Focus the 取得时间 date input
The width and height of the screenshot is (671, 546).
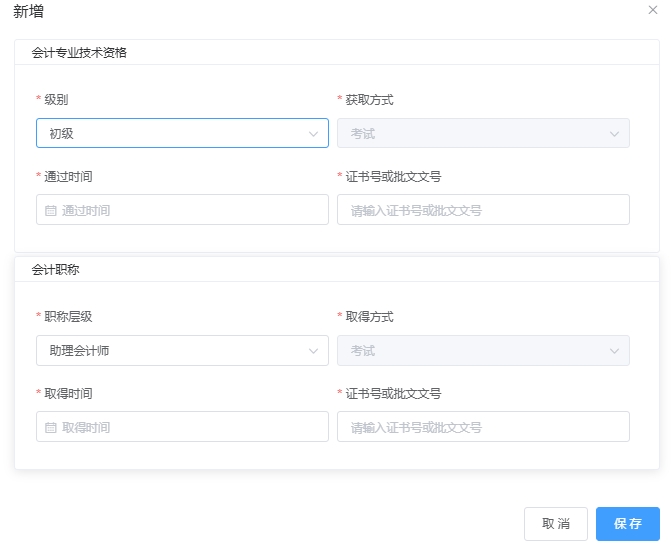190,427
